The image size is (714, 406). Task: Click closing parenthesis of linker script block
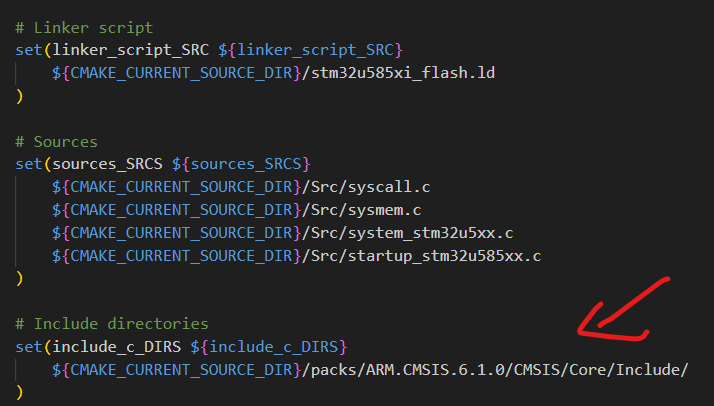pyautogui.click(x=19, y=96)
